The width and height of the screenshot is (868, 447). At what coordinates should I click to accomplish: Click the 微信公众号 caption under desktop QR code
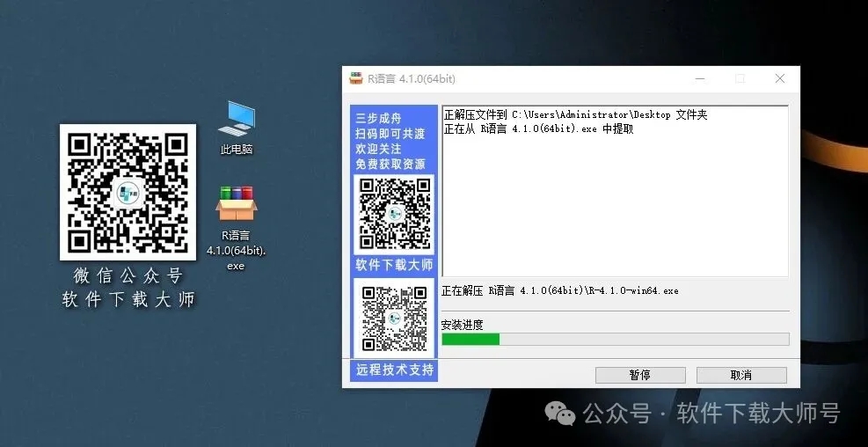coord(128,275)
